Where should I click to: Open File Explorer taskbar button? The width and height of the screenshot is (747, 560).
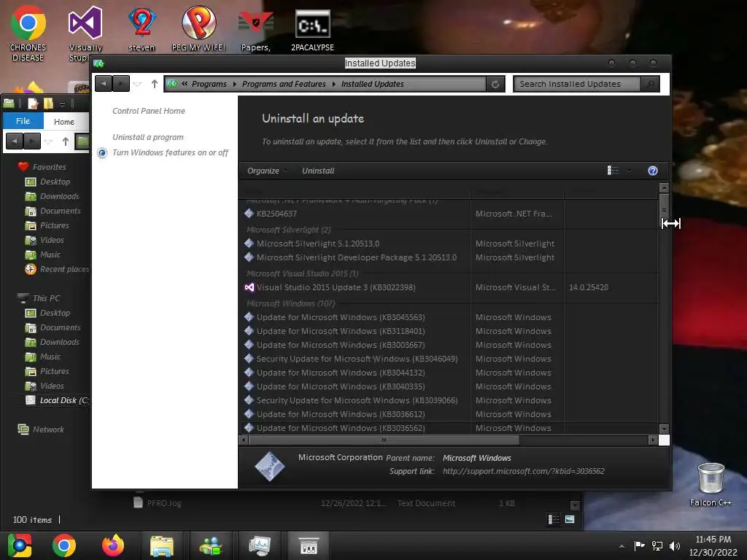tap(162, 545)
